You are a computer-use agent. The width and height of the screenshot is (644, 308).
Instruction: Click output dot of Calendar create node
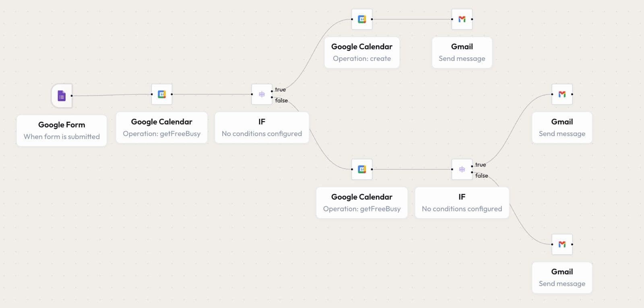coord(372,19)
